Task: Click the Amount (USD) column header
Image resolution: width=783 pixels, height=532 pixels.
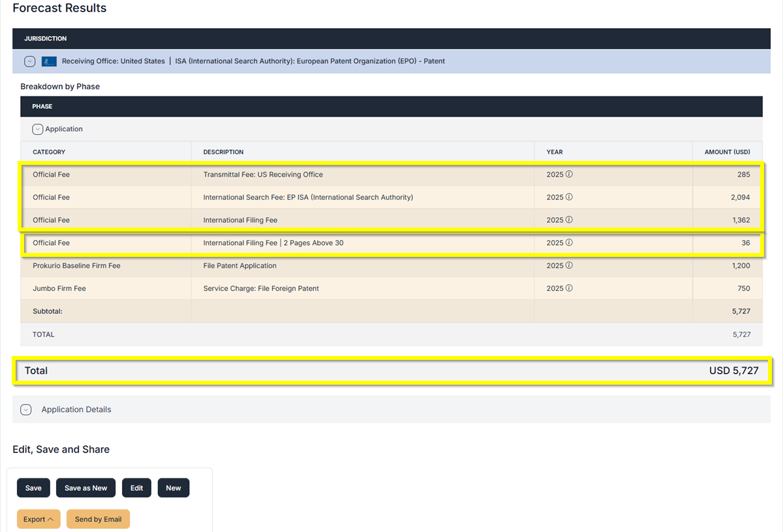Action: pyautogui.click(x=727, y=152)
